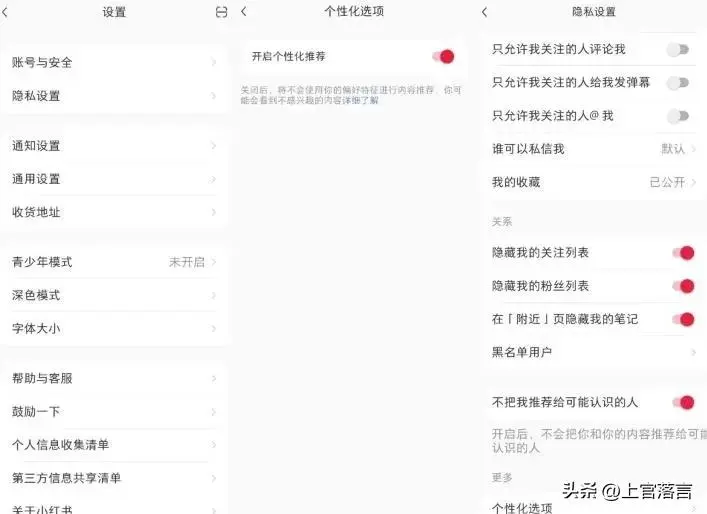Select 通知设置 in the settings list
Image resolution: width=707 pixels, height=514 pixels.
110,146
